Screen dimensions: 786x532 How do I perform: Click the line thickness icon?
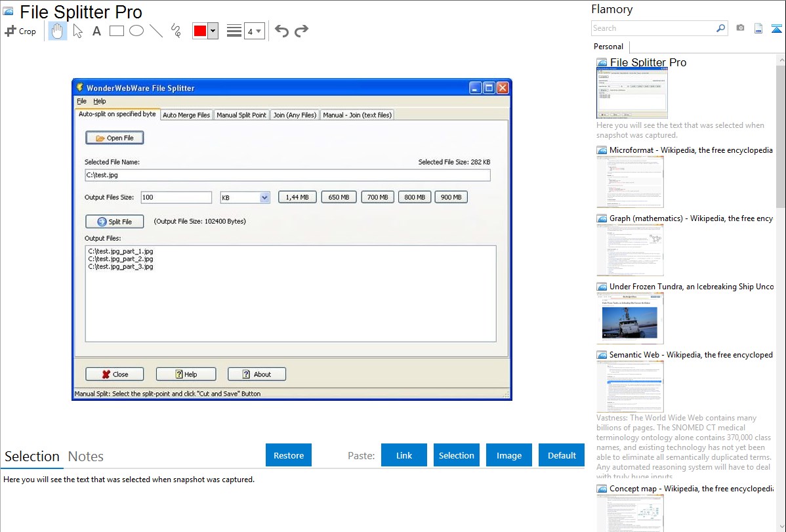pyautogui.click(x=234, y=31)
